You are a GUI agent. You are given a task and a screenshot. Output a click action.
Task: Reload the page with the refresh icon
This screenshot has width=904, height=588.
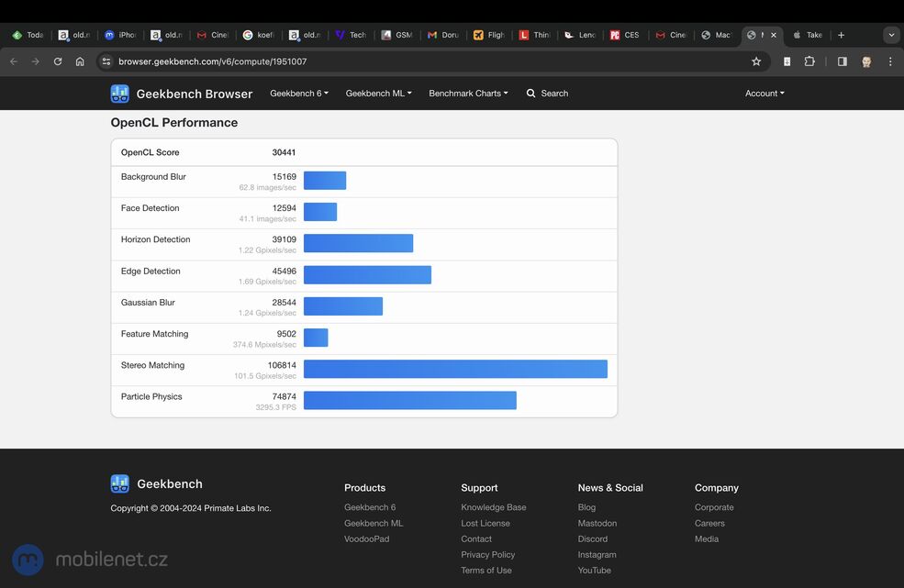(x=58, y=61)
